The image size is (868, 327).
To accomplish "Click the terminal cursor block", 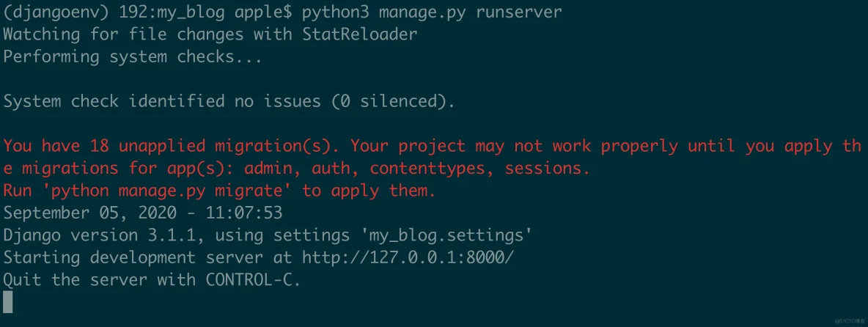I will pyautogui.click(x=8, y=302).
